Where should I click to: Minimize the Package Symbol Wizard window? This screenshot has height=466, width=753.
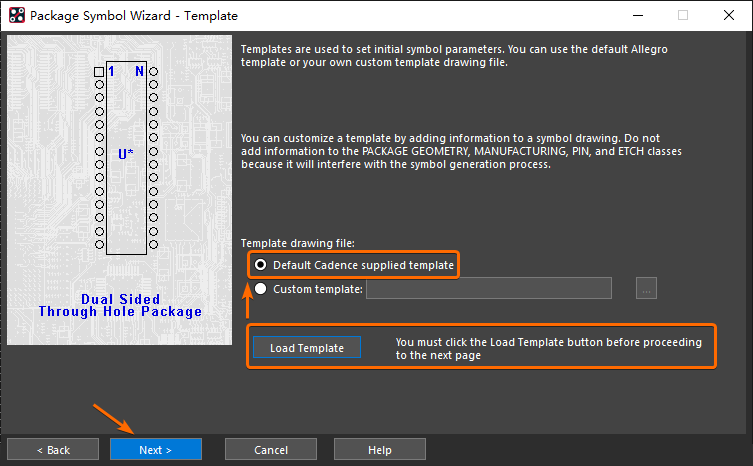coord(637,16)
